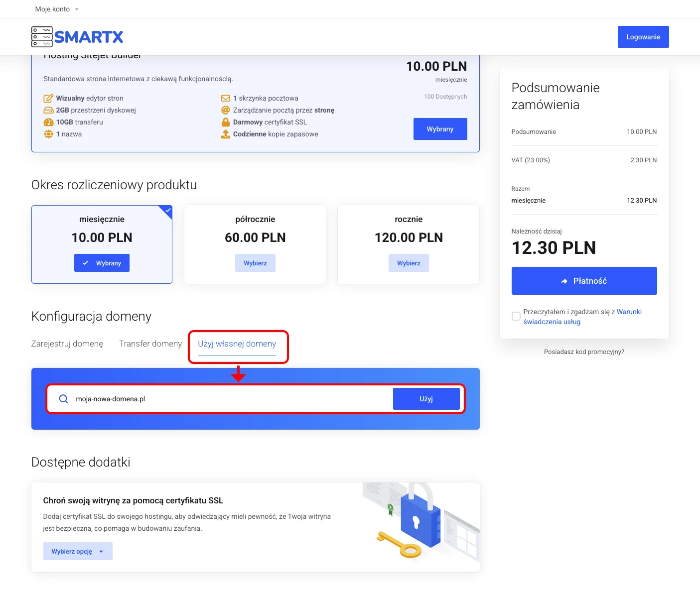Viewport: 700px width, 590px height.
Task: Click the domain name input field
Action: tap(229, 399)
